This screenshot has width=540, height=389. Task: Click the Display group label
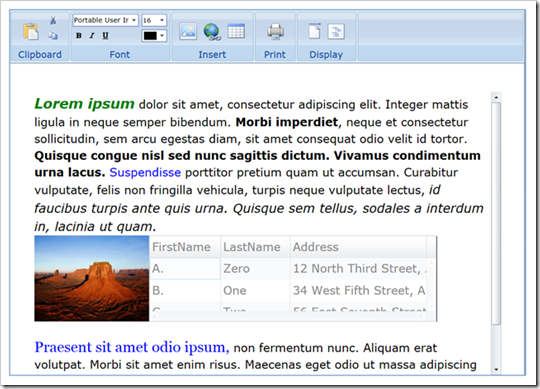pyautogui.click(x=326, y=55)
